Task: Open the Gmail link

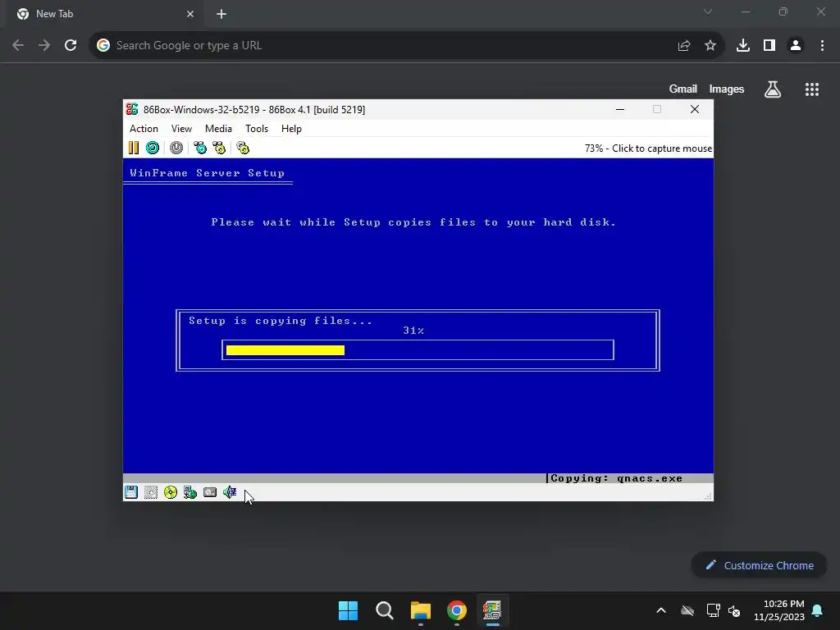Action: pos(682,89)
